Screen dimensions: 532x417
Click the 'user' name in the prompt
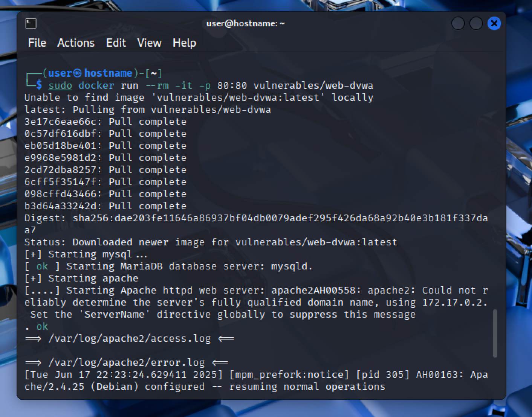point(60,73)
